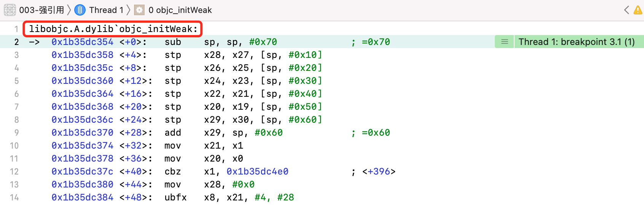Screen dimensions: 644x205
Task: Click the cbz instruction mnemonic
Action: (x=173, y=171)
